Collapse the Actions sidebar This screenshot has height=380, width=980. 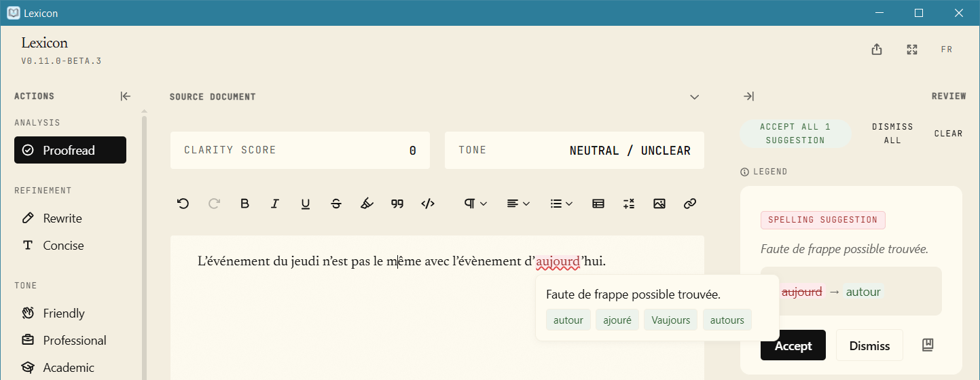[x=126, y=96]
